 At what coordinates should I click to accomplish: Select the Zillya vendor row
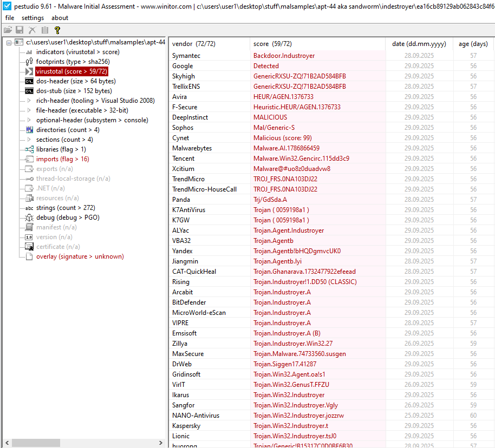(331, 344)
